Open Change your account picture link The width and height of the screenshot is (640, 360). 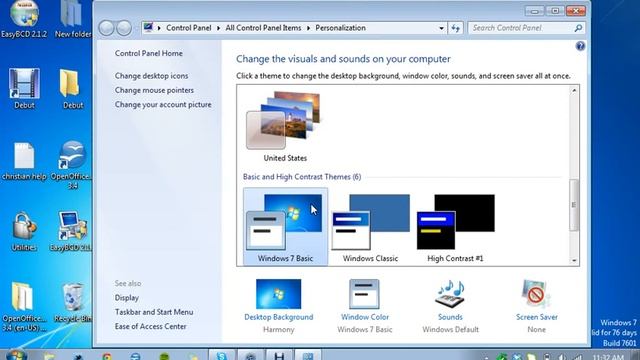point(163,104)
